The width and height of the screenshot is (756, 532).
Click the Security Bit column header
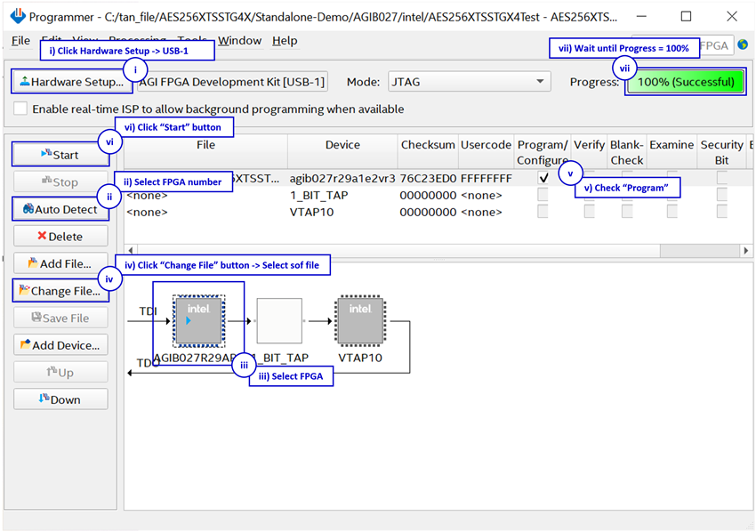[x=722, y=152]
